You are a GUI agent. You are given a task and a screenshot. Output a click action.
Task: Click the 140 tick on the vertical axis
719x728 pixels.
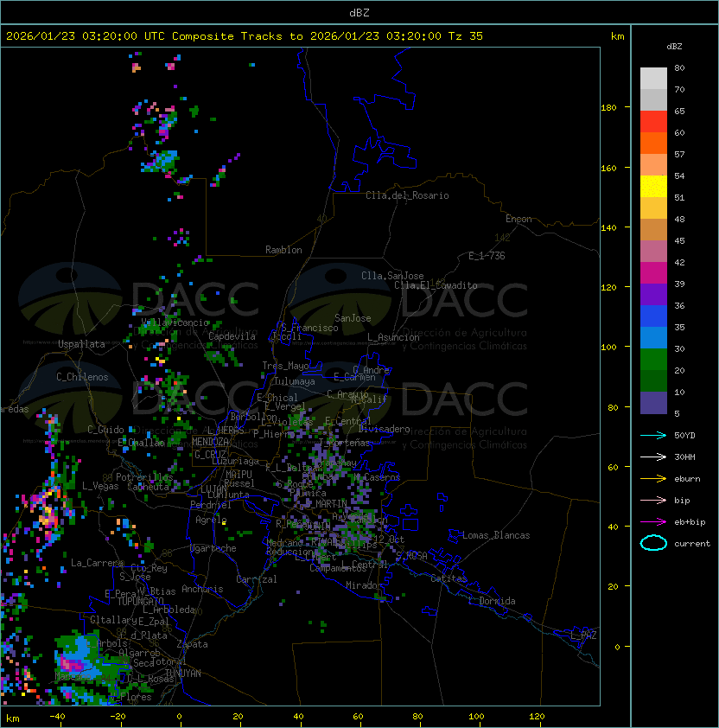pyautogui.click(x=608, y=228)
